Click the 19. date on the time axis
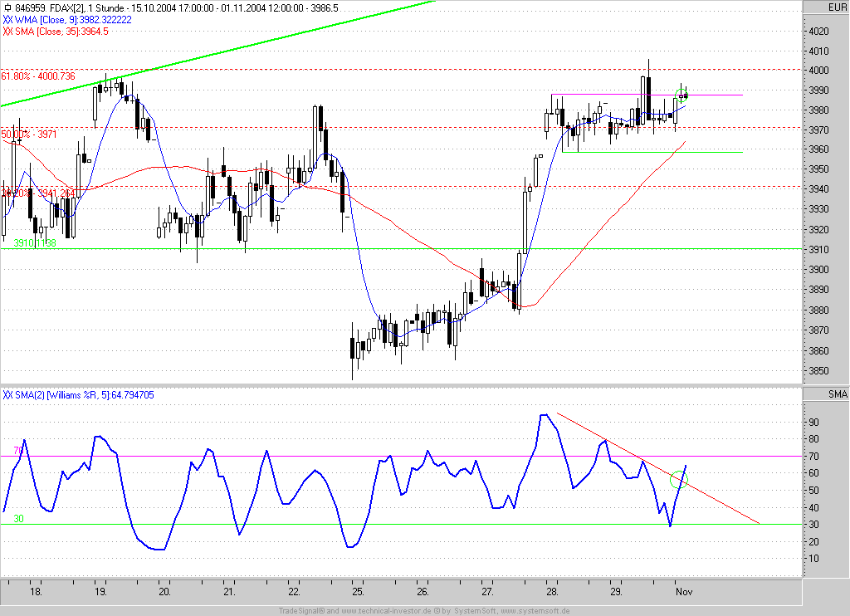Screen dimensions: 850x616 pos(100,593)
